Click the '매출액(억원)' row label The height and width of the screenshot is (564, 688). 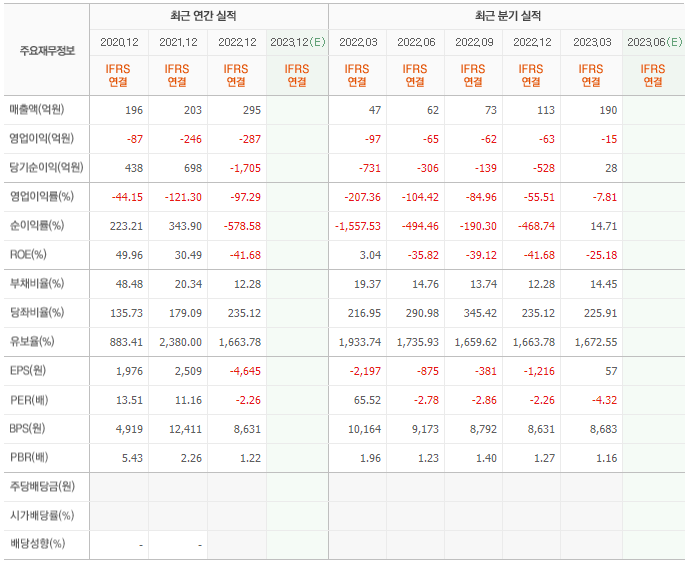click(x=37, y=109)
